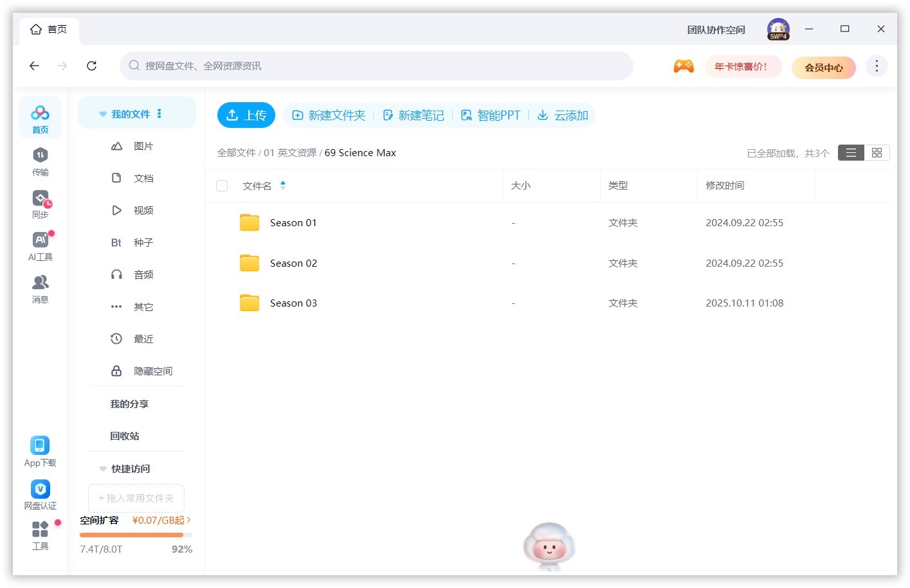Toggle the 文件名 sort order arrows
This screenshot has width=910, height=588.
pos(283,185)
